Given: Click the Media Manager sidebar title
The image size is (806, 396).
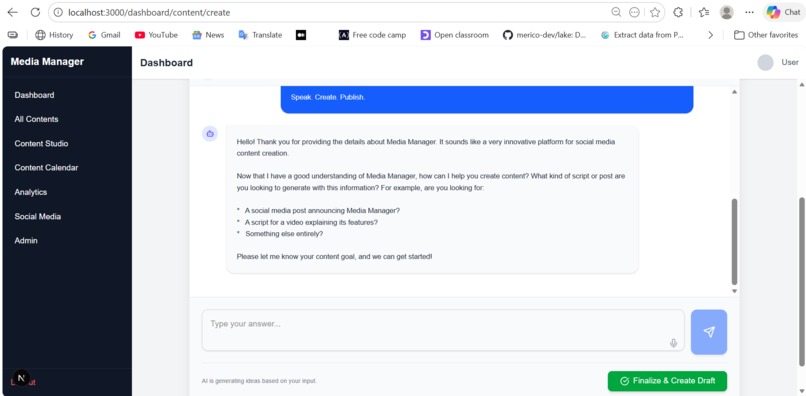Looking at the screenshot, I should click(x=47, y=62).
